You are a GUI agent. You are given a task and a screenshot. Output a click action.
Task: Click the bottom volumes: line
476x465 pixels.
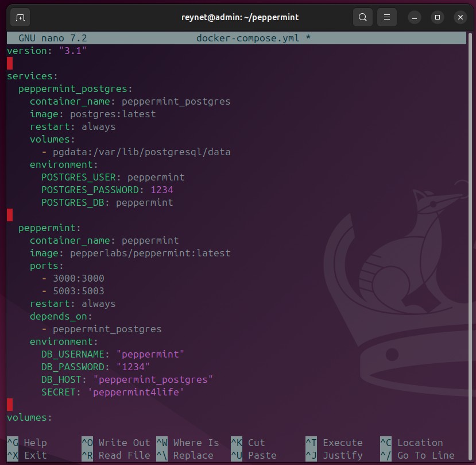29,418
